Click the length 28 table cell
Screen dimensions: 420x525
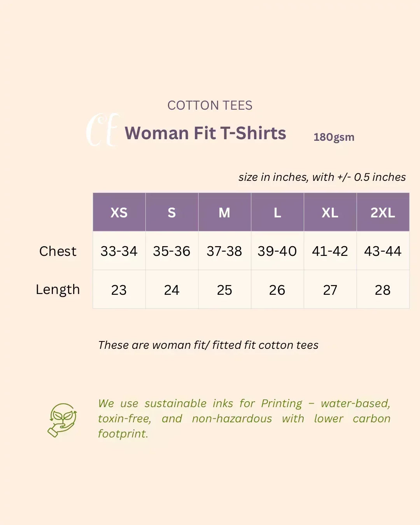click(383, 290)
